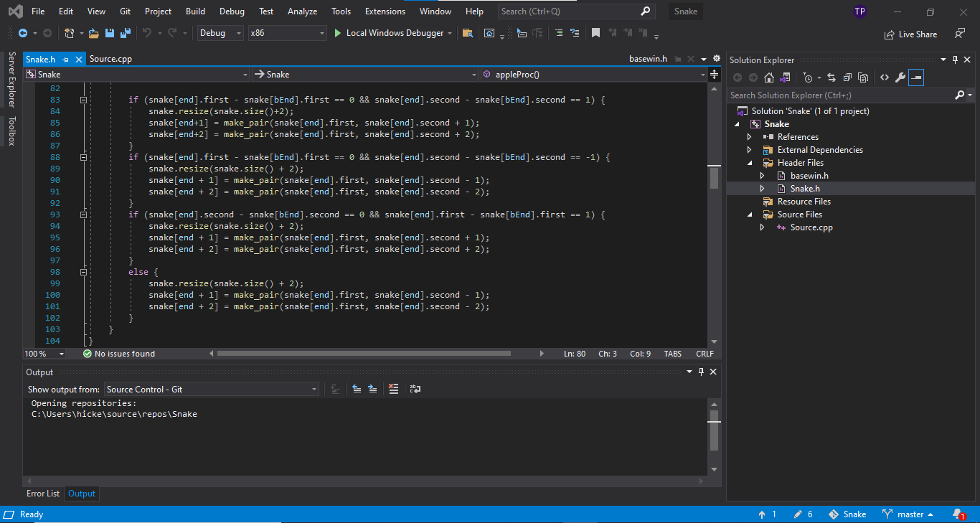Click the Save All toolbar icon
Screen dimensions: 980x523
(x=125, y=33)
